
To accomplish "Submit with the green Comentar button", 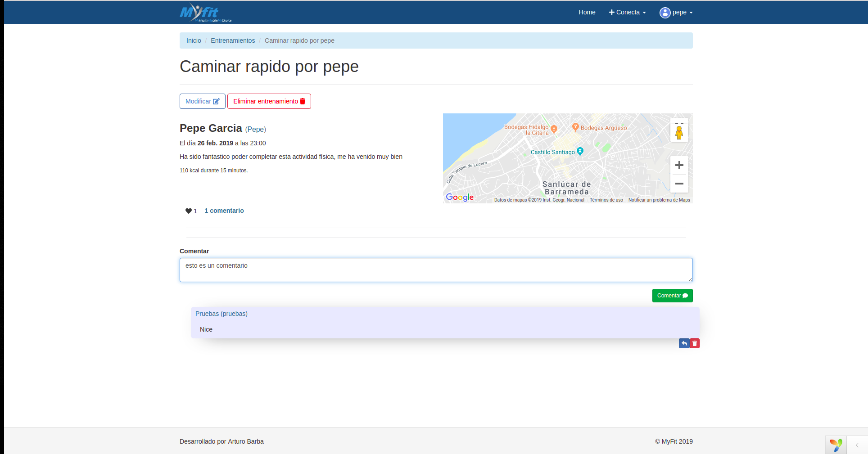I will (x=672, y=296).
